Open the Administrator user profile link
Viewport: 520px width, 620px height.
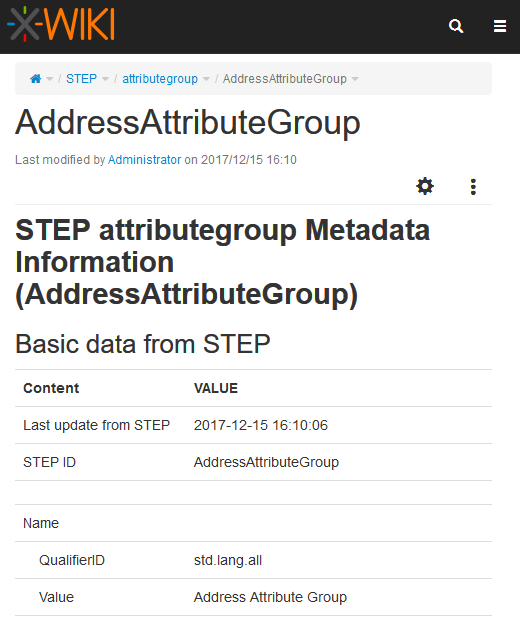[144, 160]
